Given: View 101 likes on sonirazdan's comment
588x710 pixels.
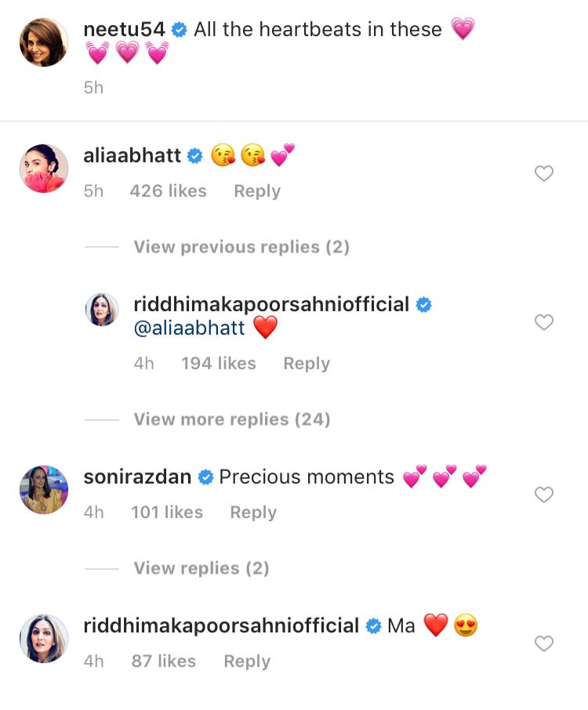Looking at the screenshot, I should (x=167, y=513).
